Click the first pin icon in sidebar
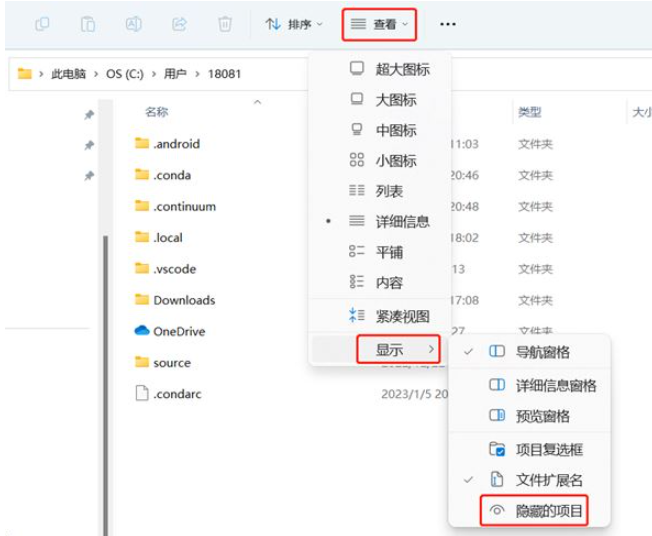652x536 pixels. (89, 114)
